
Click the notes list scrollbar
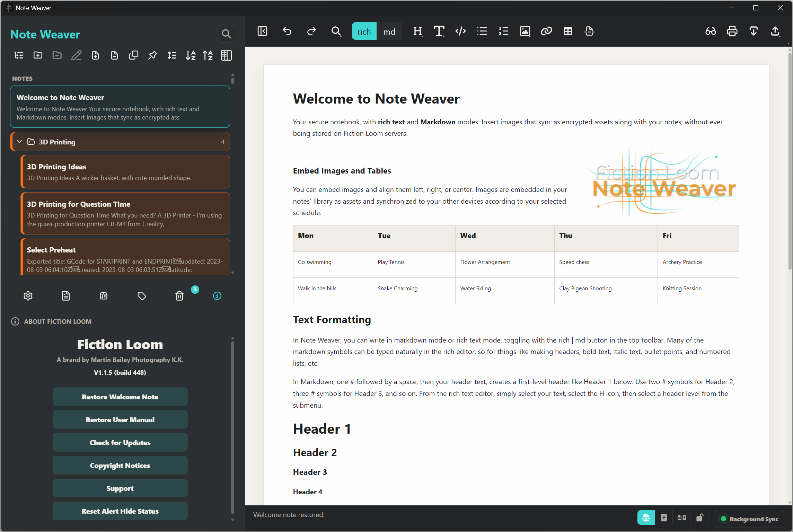tap(232, 80)
